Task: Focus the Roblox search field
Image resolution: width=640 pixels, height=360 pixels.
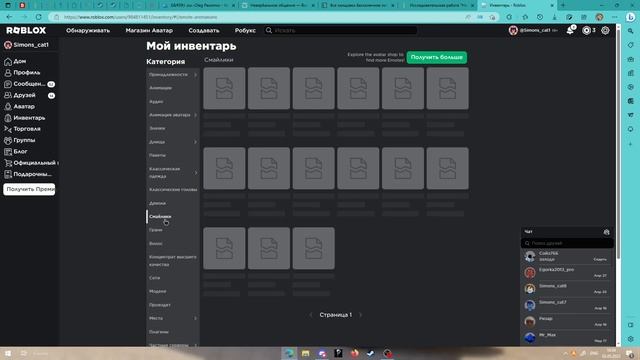Action: pyautogui.click(x=341, y=30)
